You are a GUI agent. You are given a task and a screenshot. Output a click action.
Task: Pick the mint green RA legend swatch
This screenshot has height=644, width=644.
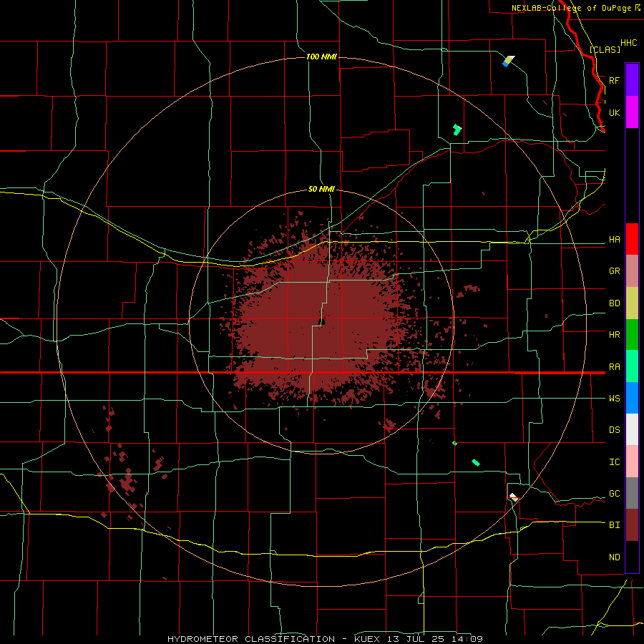click(632, 366)
